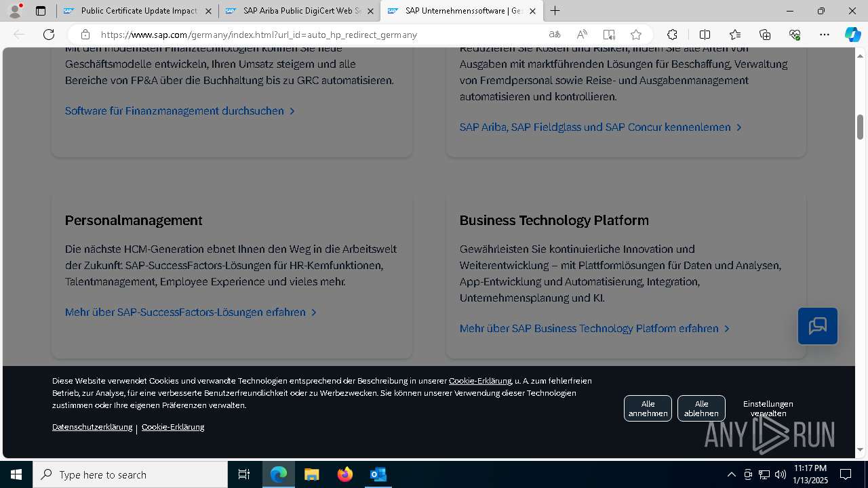Launch the Copilot sidebar

click(x=852, y=35)
